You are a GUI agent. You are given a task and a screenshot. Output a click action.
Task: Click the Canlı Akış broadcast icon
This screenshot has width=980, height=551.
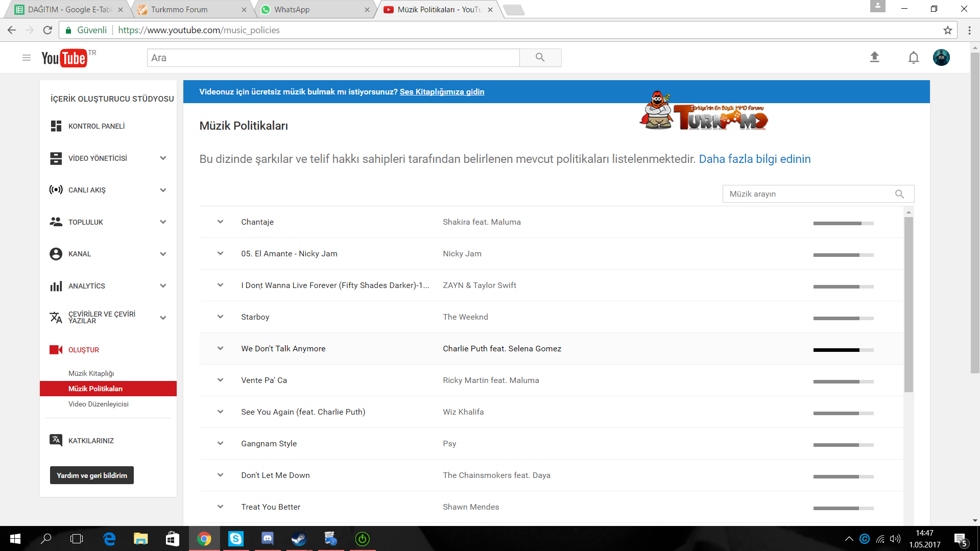point(56,190)
